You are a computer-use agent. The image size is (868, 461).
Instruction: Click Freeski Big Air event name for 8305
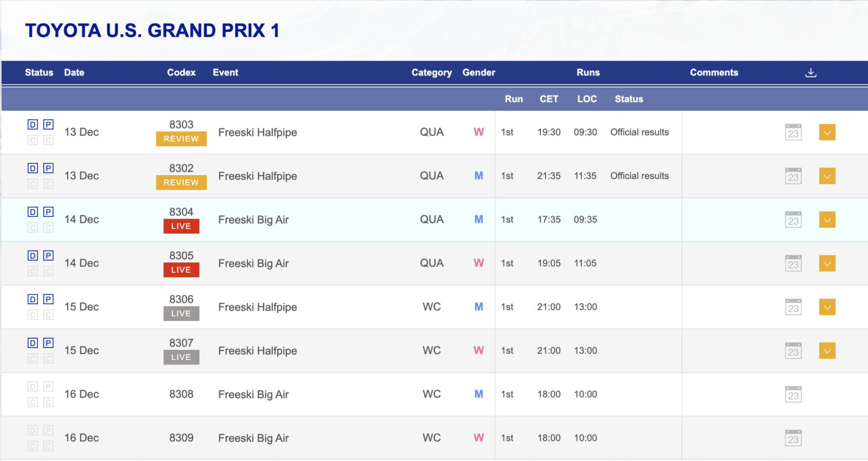tap(253, 264)
